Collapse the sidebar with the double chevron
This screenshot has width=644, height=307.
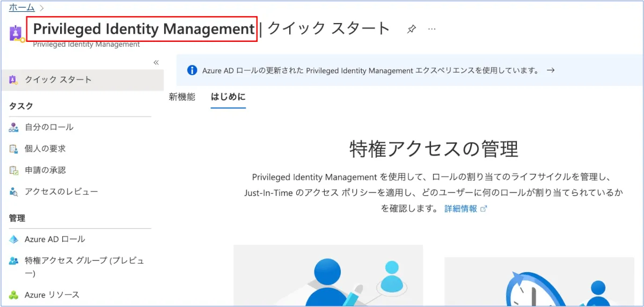pos(156,62)
